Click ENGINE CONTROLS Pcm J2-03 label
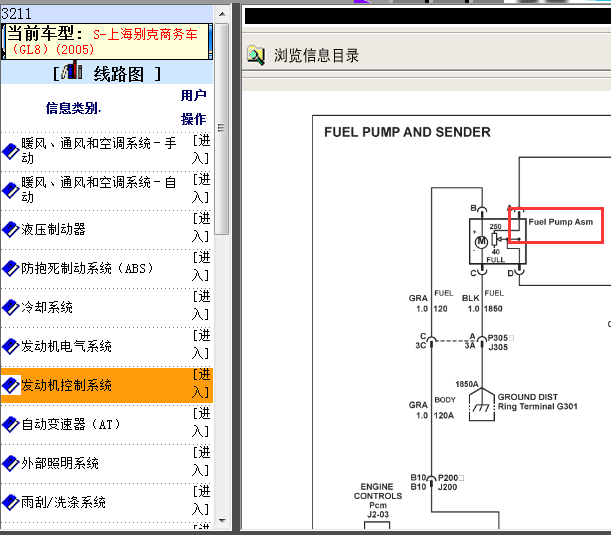This screenshot has width=611, height=535. click(x=378, y=500)
